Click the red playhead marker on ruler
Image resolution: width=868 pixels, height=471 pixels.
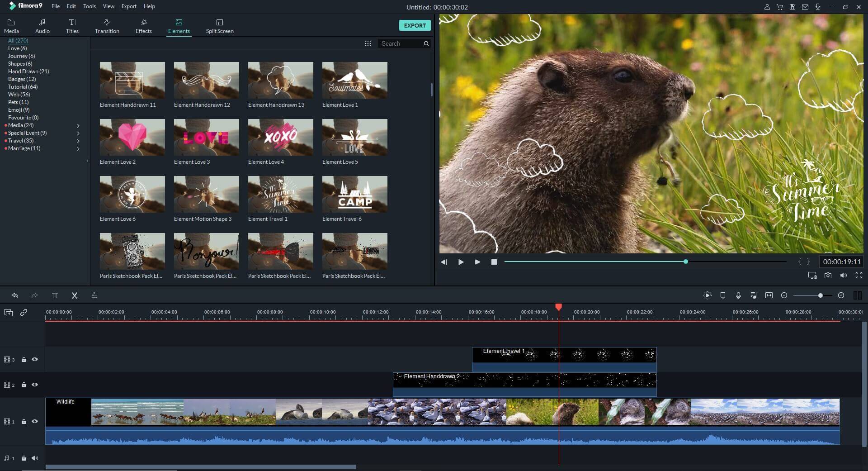(x=559, y=307)
